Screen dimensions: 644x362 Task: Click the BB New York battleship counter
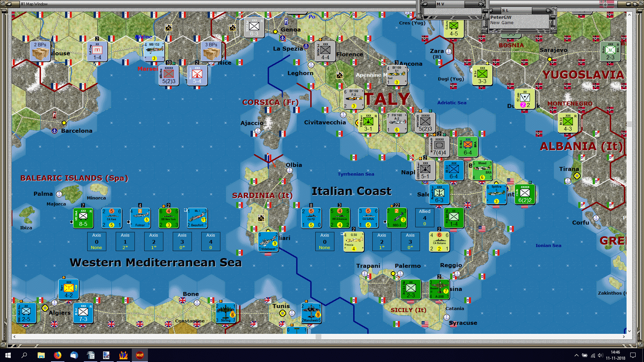[169, 218]
